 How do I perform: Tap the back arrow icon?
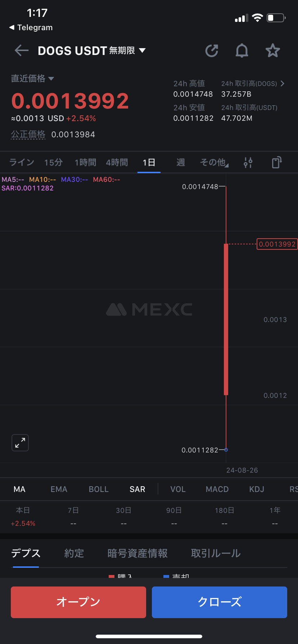pos(22,51)
